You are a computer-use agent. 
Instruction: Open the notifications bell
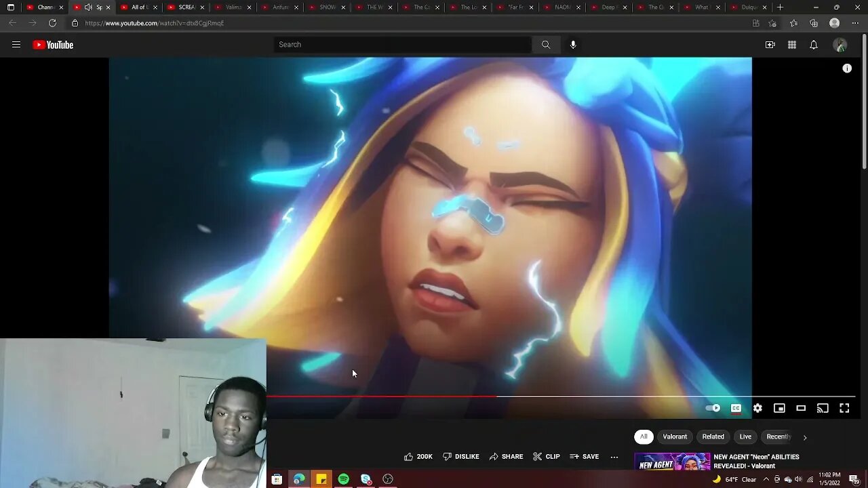pos(814,45)
